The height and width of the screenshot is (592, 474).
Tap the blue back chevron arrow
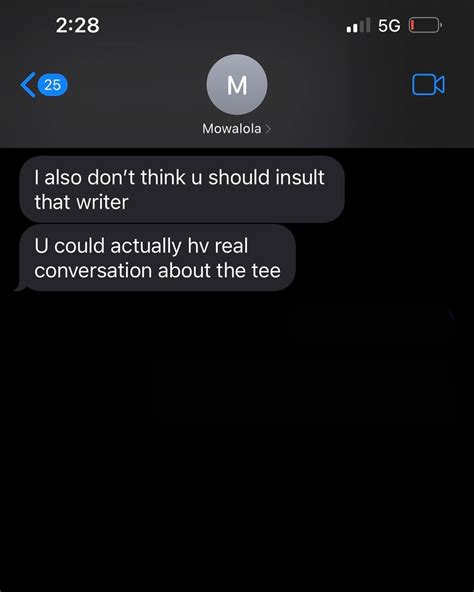point(28,85)
